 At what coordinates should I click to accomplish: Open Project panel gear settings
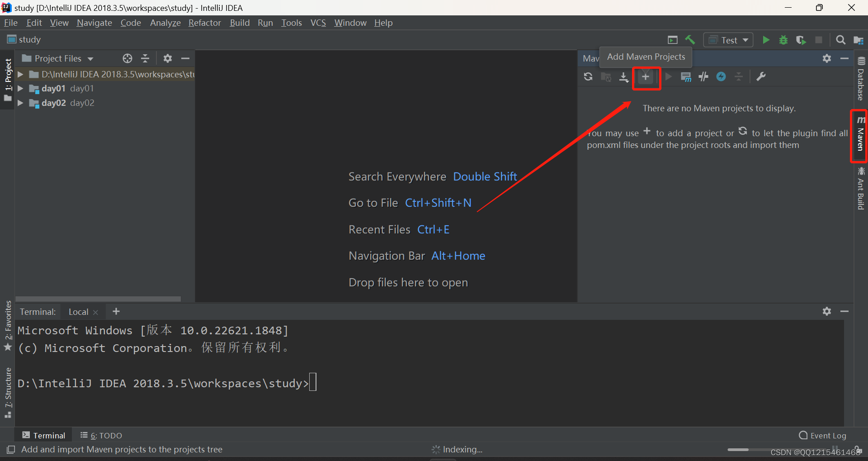[168, 58]
